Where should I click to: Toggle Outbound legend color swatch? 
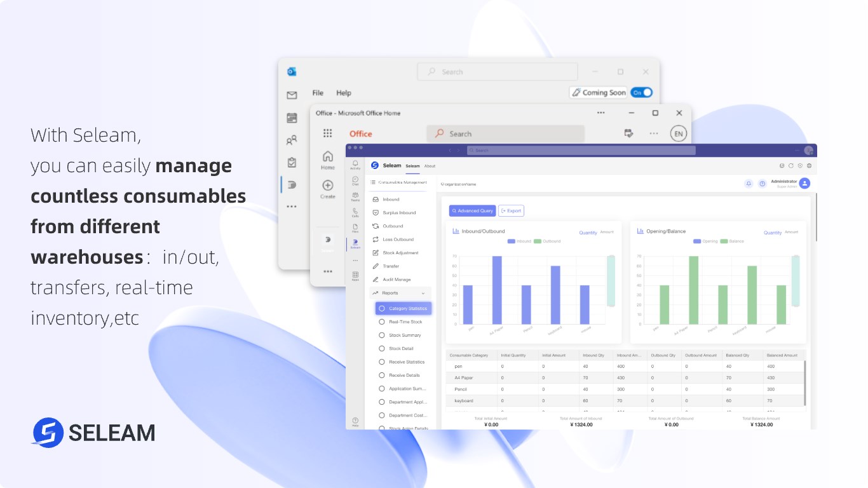(538, 241)
